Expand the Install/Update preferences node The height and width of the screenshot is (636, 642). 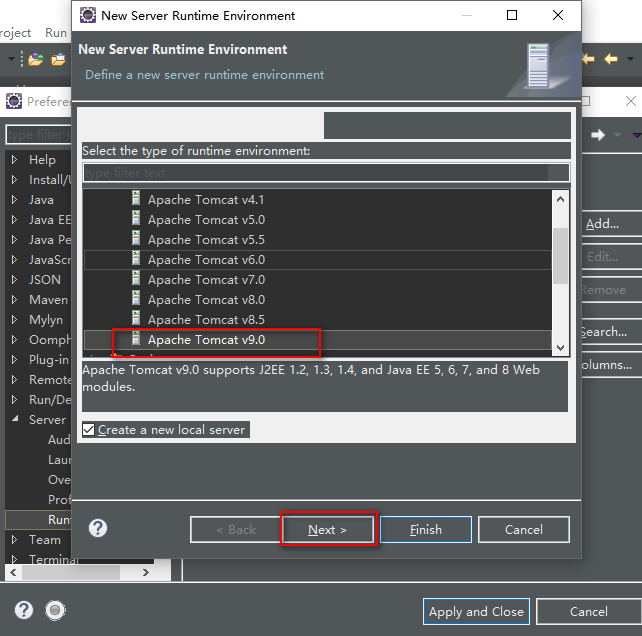pos(14,179)
